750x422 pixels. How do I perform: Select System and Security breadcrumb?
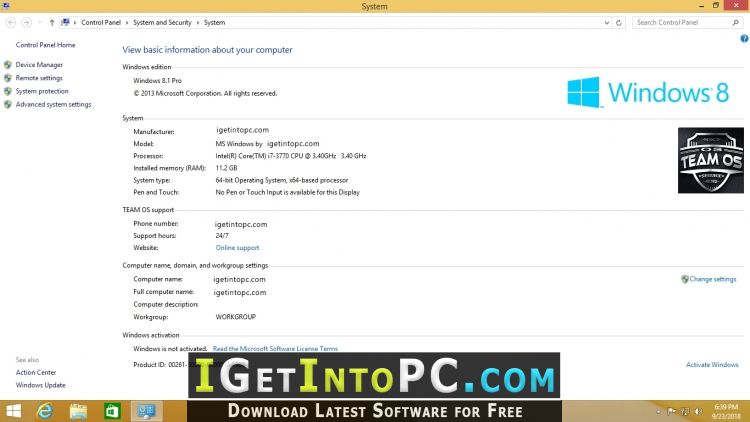[x=162, y=22]
